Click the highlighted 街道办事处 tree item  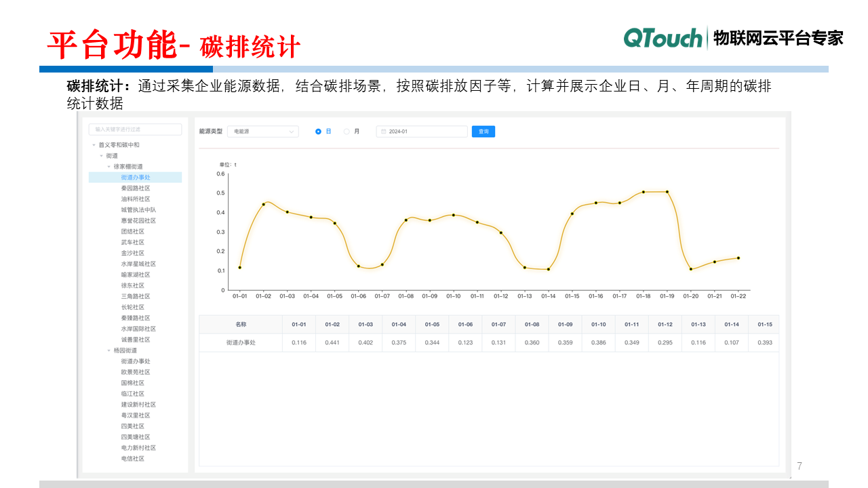tap(135, 177)
